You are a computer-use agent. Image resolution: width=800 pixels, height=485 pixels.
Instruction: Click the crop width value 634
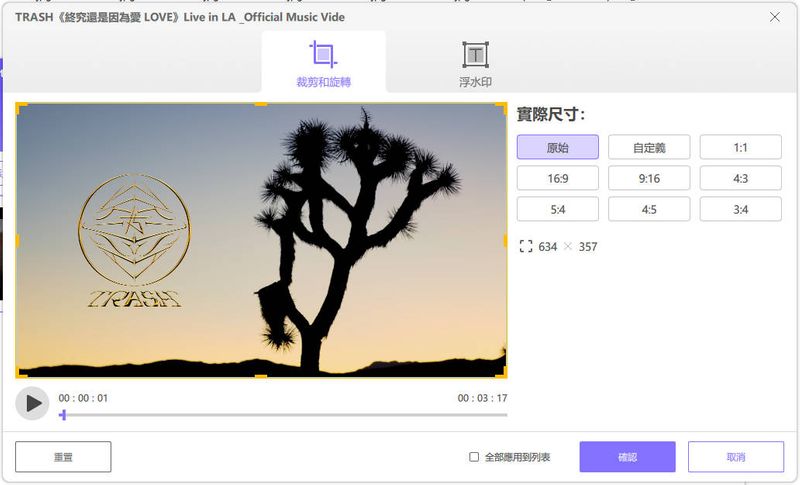547,247
